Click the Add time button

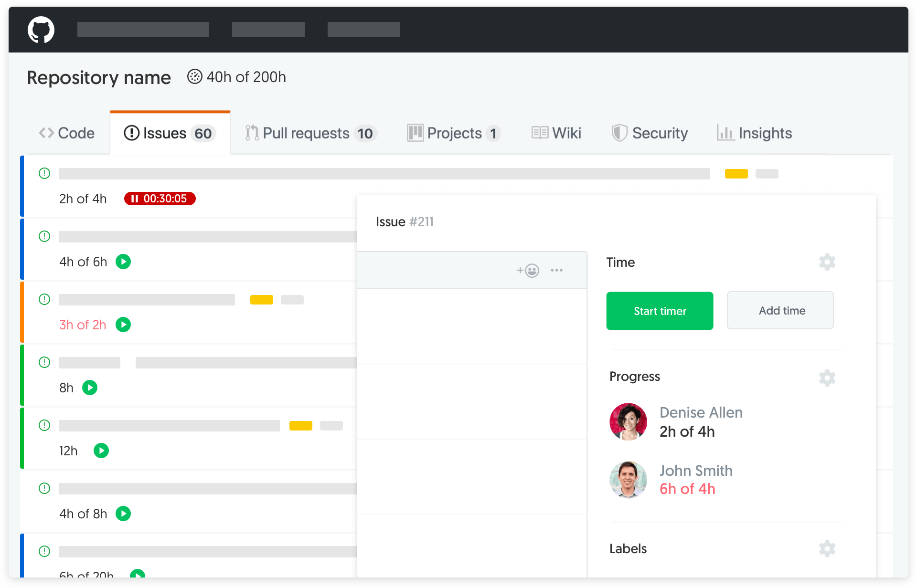click(x=782, y=311)
